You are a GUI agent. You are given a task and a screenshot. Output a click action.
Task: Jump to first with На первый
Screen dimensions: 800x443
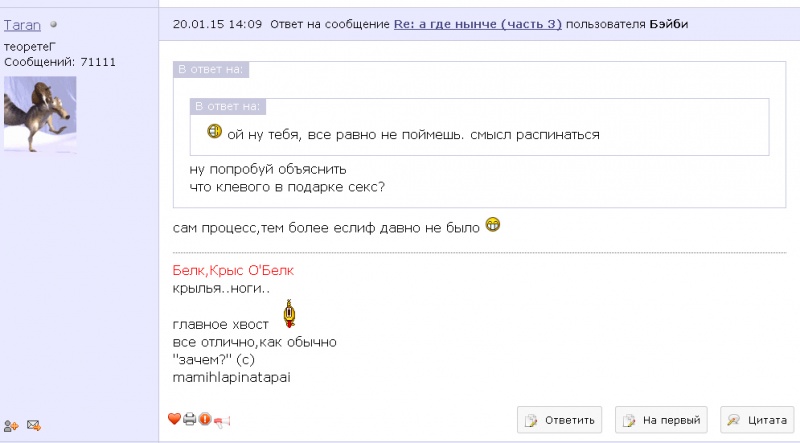(661, 420)
